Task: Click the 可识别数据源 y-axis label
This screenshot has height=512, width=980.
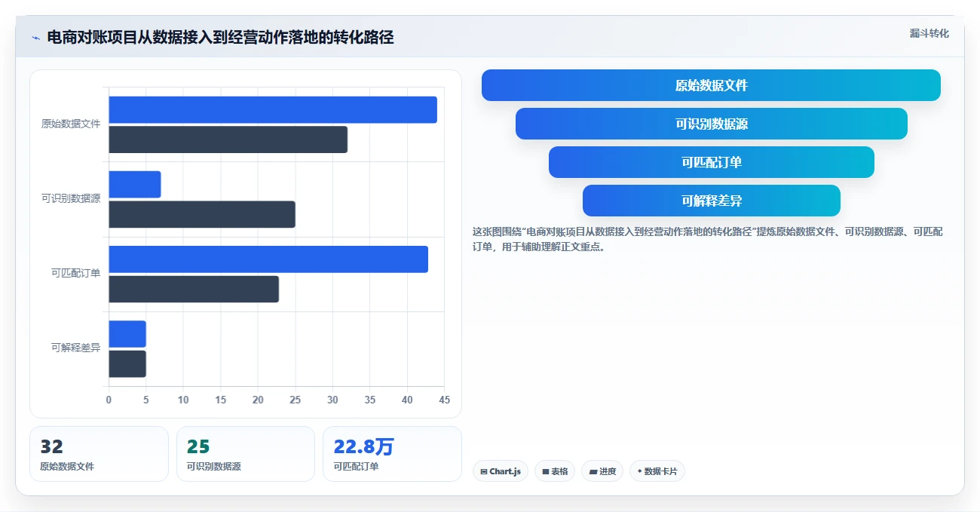Action: (x=71, y=198)
